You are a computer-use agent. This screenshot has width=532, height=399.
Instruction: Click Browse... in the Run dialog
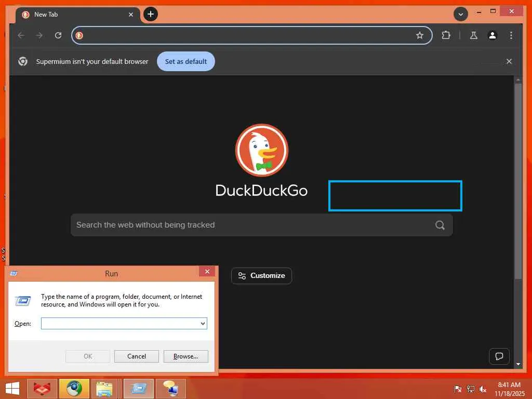pyautogui.click(x=185, y=356)
